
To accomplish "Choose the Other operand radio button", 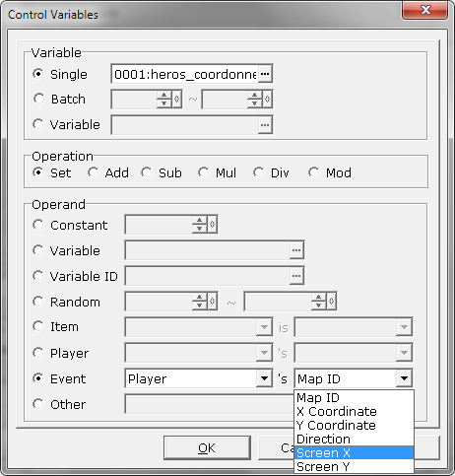I will (x=38, y=404).
